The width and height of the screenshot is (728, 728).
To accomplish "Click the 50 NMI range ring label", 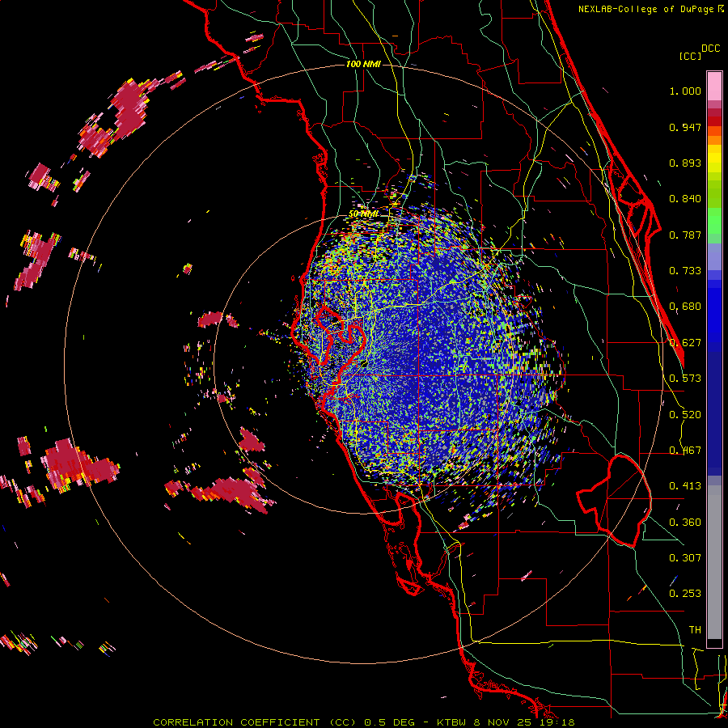I will (363, 214).
